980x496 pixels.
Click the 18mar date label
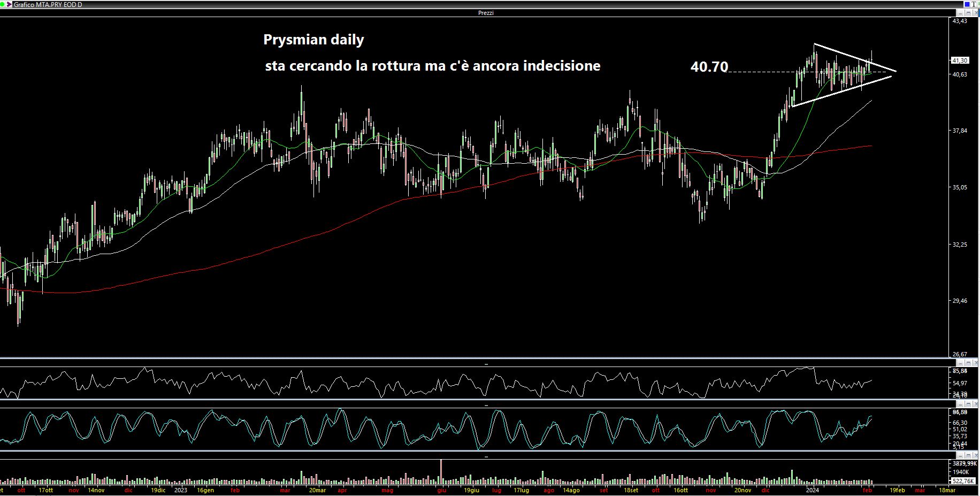click(947, 490)
